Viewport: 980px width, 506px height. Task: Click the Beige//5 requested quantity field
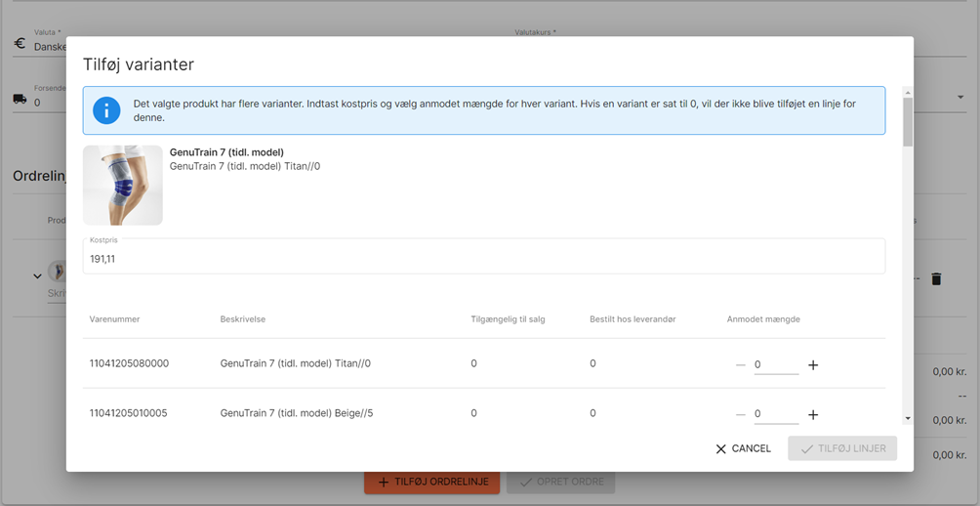[x=776, y=413]
